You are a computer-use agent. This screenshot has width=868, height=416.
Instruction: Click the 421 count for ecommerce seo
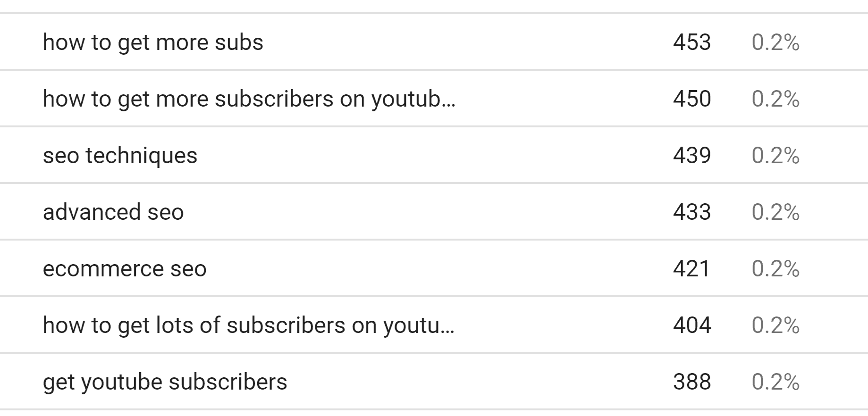tap(691, 269)
